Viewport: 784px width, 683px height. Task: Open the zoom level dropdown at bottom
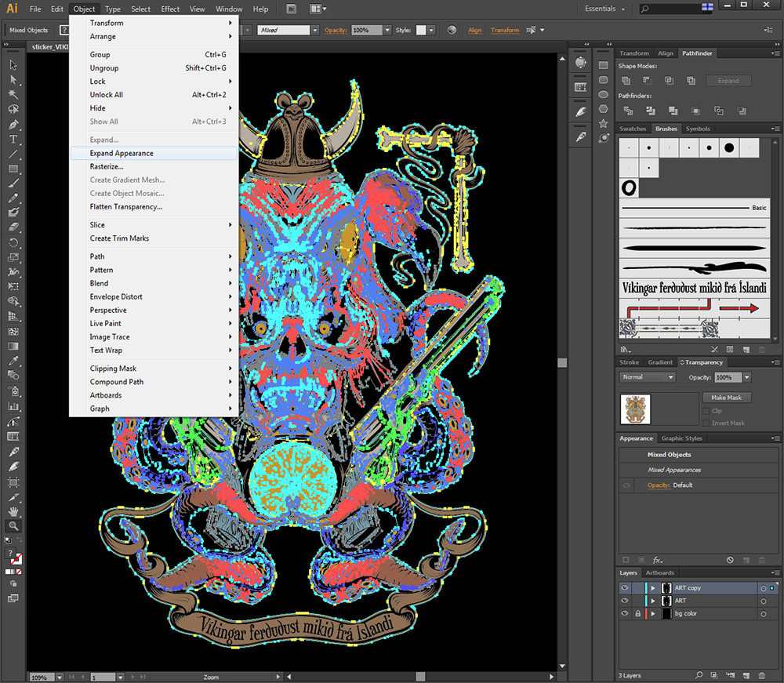pyautogui.click(x=60, y=677)
